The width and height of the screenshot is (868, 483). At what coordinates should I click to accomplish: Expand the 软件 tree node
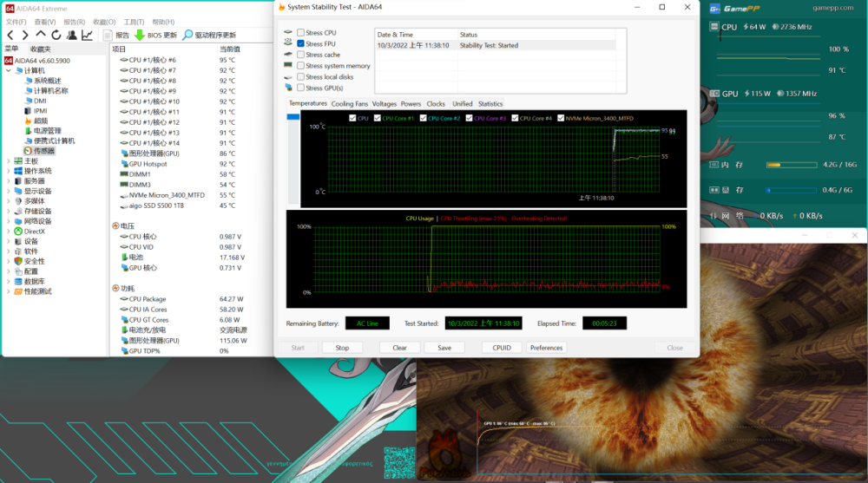9,251
